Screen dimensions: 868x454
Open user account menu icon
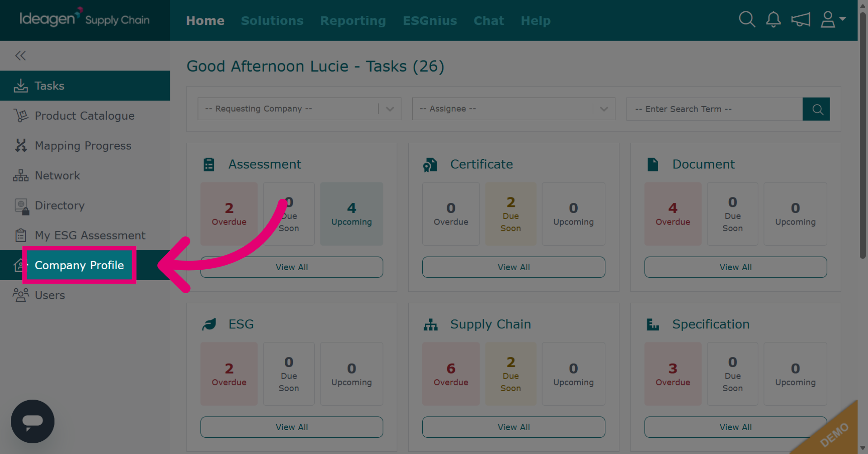click(x=833, y=19)
